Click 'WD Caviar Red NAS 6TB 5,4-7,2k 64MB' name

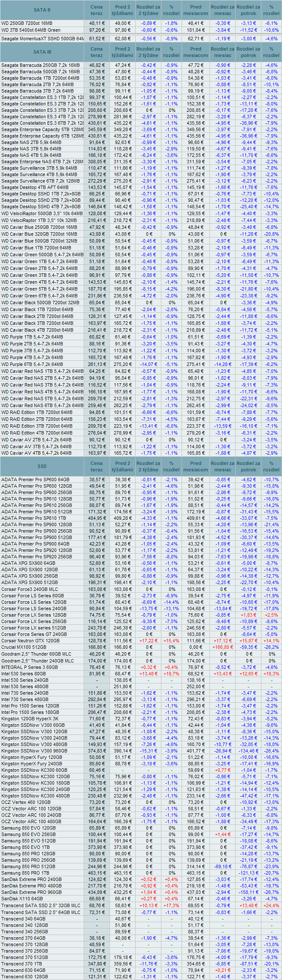coord(42,405)
